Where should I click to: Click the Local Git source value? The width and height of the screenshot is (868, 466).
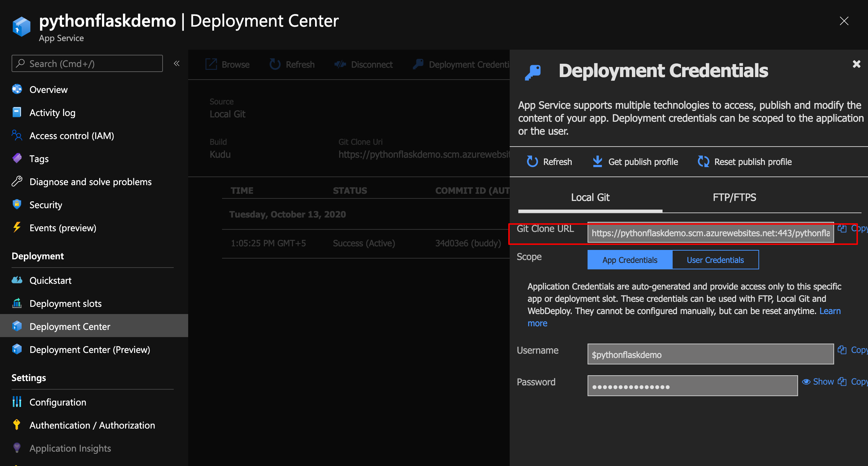(227, 114)
